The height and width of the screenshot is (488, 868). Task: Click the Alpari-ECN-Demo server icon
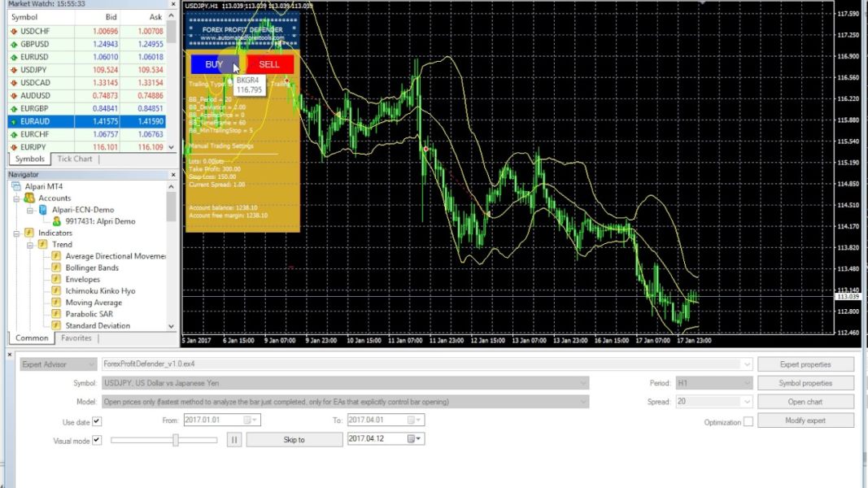coord(42,210)
